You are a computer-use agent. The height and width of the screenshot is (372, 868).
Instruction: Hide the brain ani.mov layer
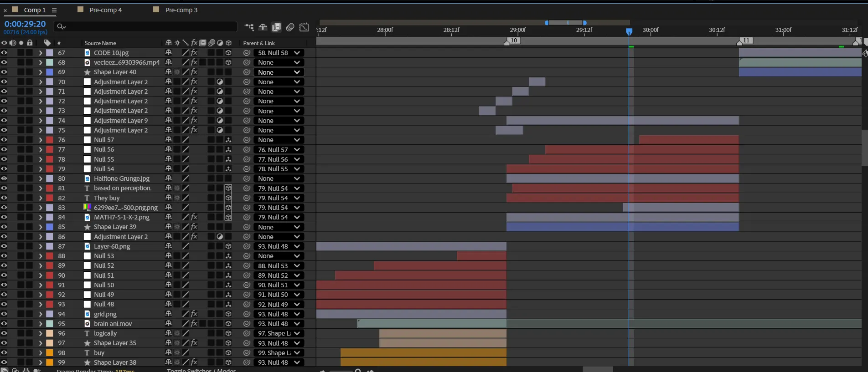4,324
